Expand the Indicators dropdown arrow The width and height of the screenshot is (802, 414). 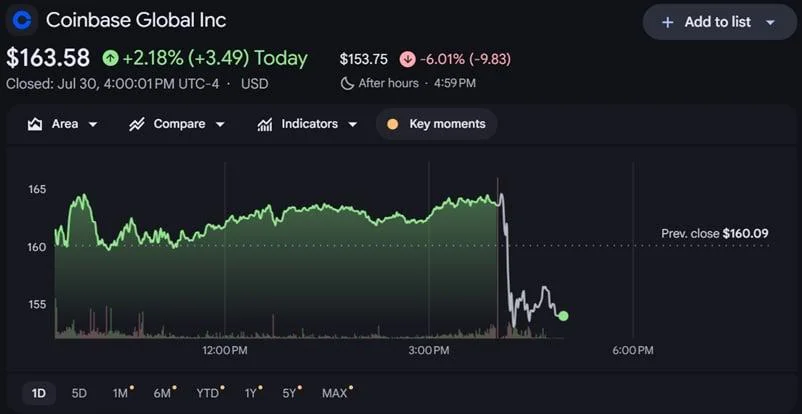click(352, 124)
